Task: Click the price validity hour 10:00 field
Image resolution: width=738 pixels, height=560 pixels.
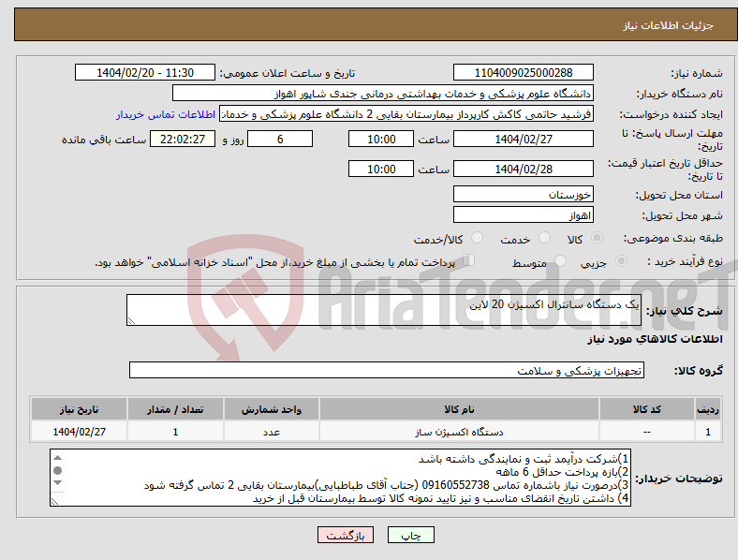Action: (x=381, y=169)
